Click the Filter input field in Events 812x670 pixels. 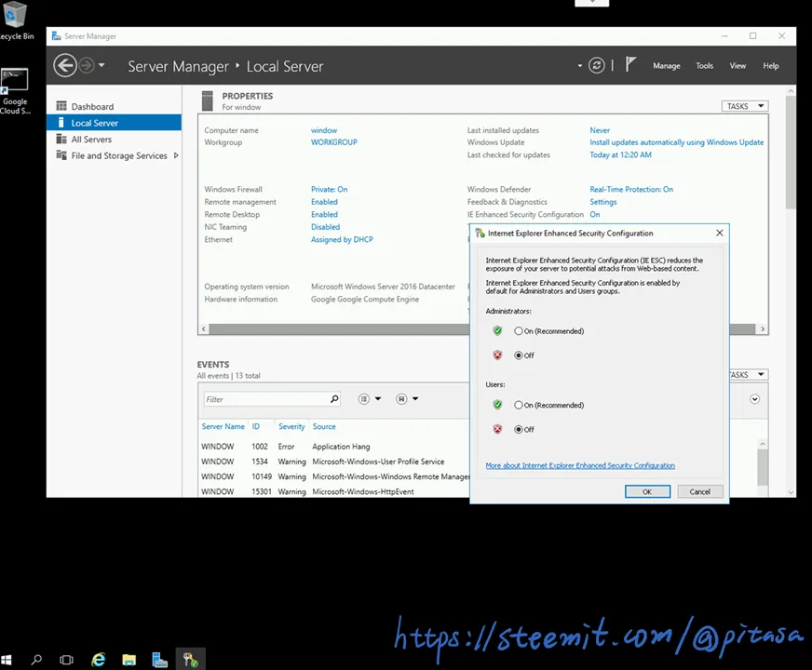click(266, 399)
